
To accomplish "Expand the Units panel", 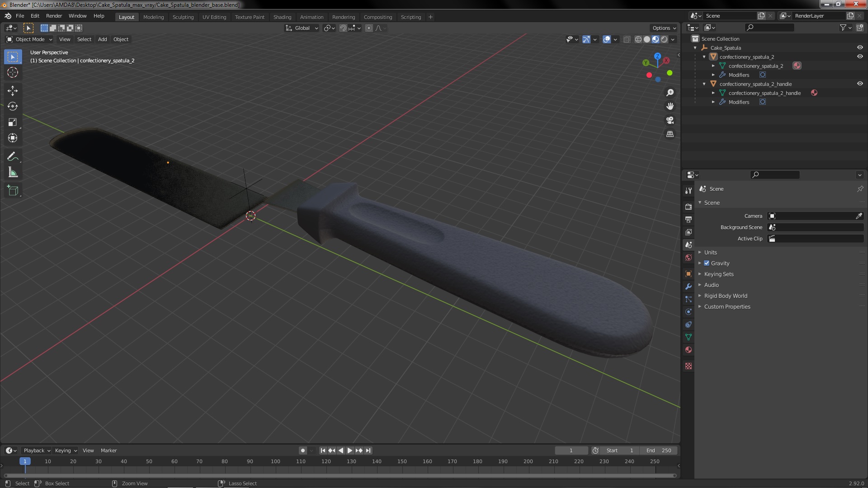I will [710, 252].
